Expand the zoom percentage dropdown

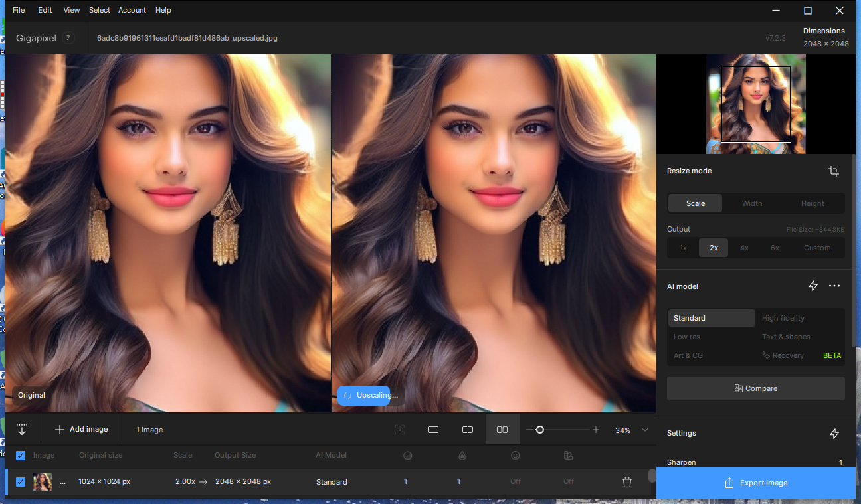pos(645,430)
